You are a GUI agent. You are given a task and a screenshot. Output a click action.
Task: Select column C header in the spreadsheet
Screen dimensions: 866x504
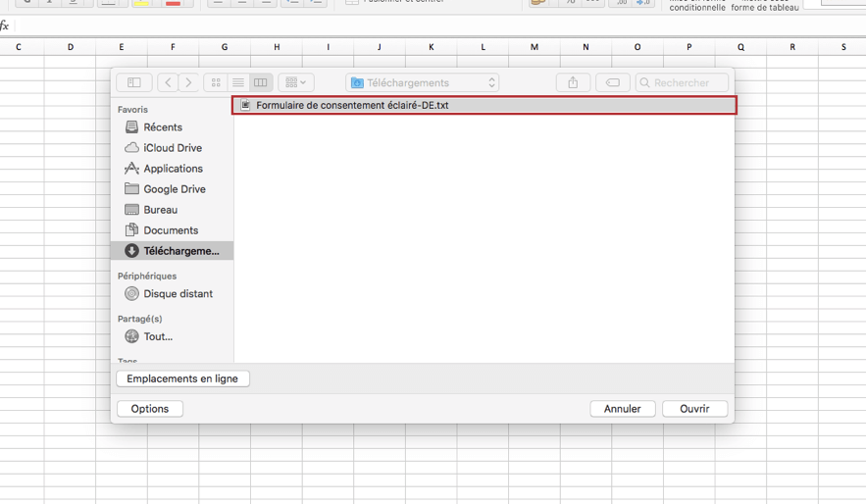pos(19,47)
